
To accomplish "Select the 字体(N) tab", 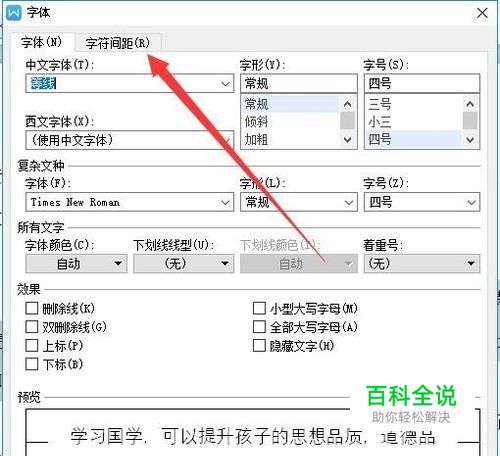I will 42,42.
